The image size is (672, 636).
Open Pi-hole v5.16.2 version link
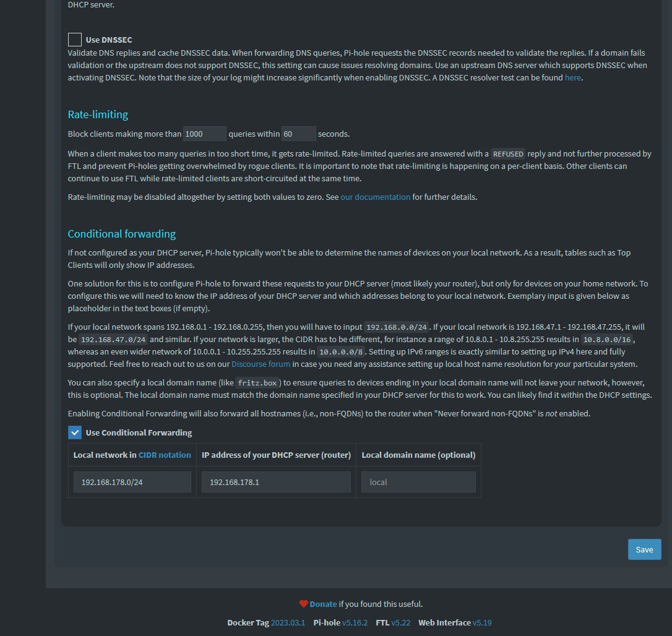tap(355, 623)
